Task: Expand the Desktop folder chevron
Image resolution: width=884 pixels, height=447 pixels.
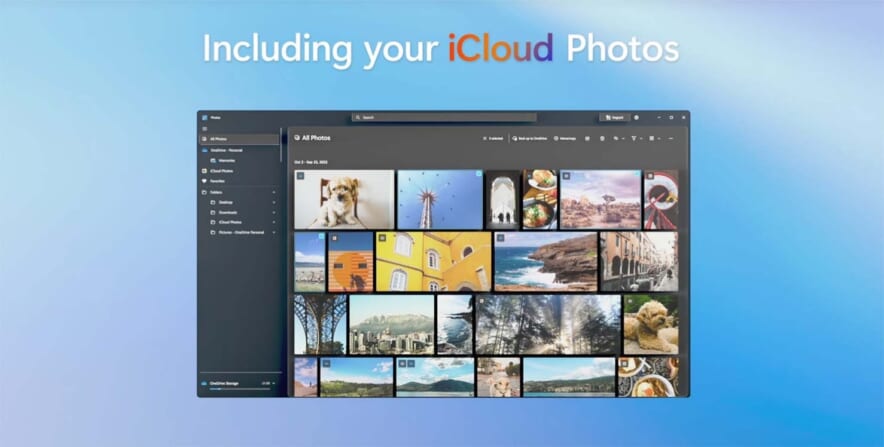Action: pos(274,202)
